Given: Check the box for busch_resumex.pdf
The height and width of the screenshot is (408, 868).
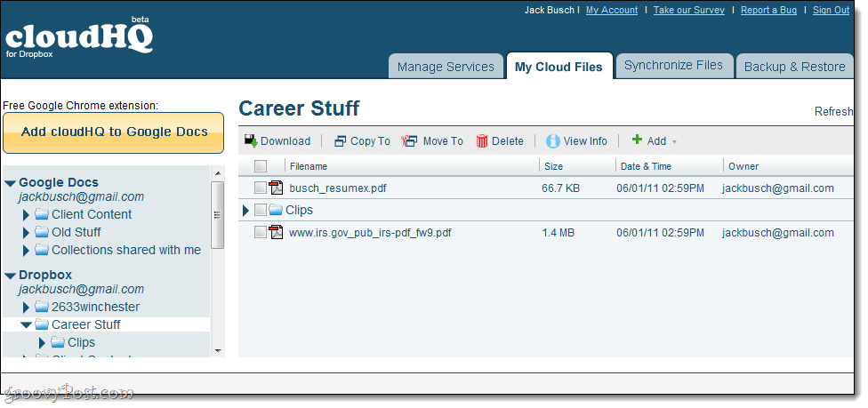Looking at the screenshot, I should [x=261, y=188].
